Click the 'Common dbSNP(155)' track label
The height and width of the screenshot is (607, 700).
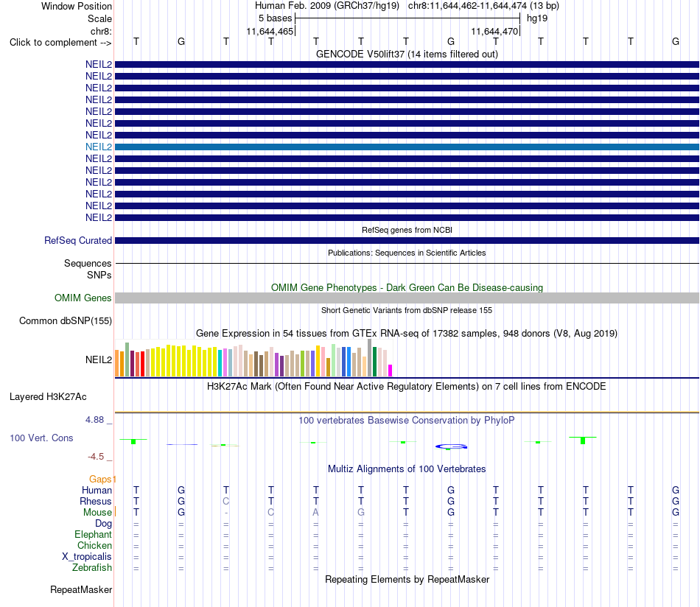pos(66,321)
